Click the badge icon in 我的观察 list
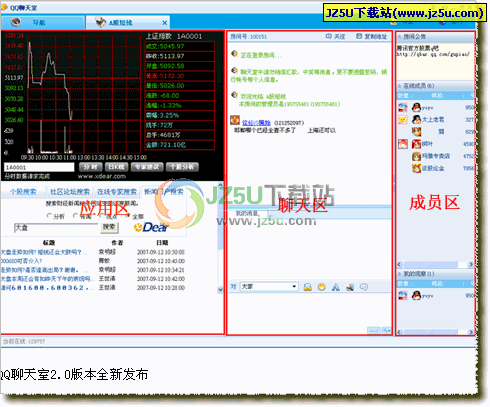This screenshot has height=407, width=490. coord(403,295)
